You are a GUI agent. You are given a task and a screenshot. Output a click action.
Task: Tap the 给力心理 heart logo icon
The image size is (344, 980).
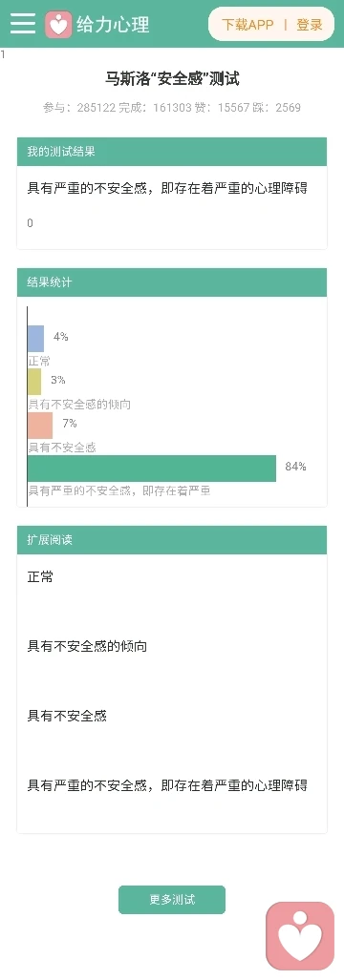click(59, 25)
